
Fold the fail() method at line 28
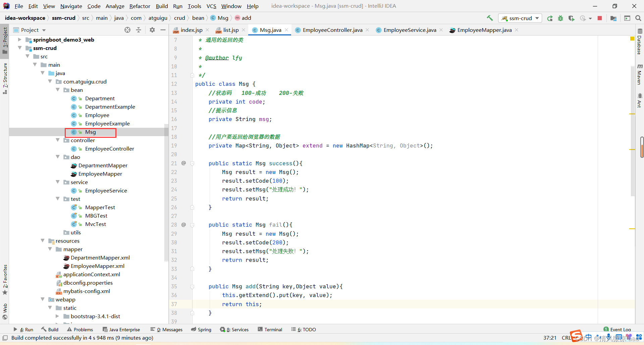(192, 225)
